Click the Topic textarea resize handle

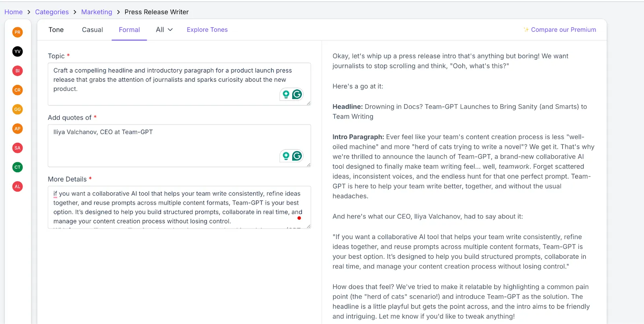point(309,103)
